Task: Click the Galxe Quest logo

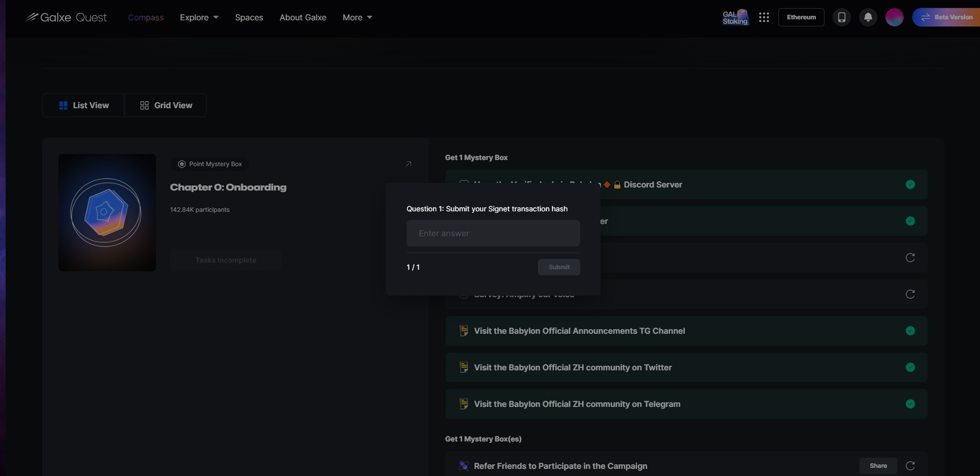Action: click(67, 17)
